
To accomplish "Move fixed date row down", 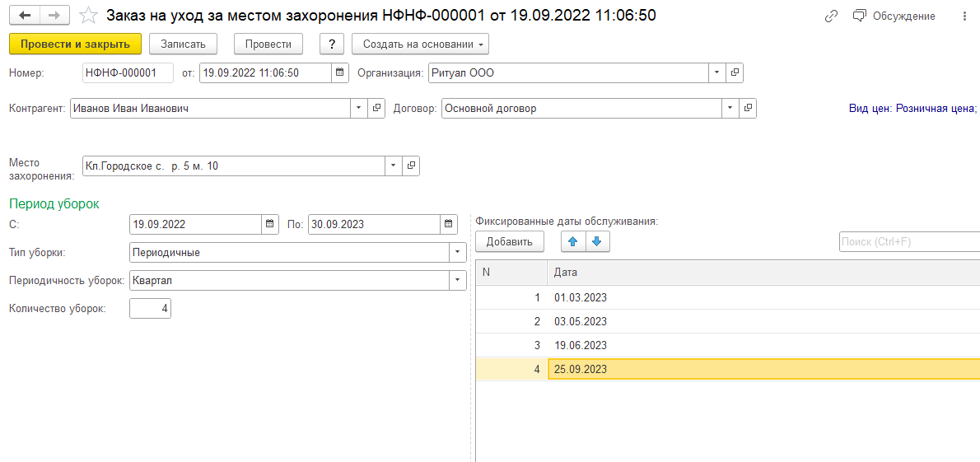I will [x=597, y=241].
